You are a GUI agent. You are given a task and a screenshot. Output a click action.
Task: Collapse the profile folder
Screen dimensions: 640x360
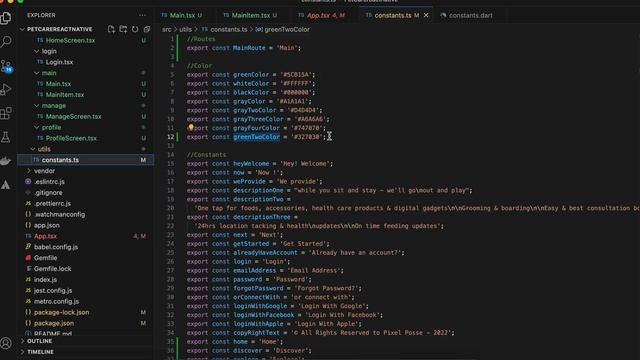(51, 127)
